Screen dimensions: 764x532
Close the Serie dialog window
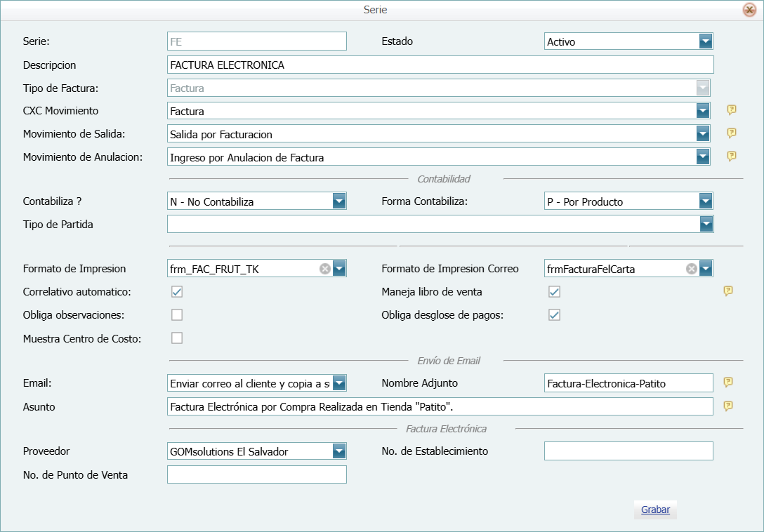(x=749, y=10)
